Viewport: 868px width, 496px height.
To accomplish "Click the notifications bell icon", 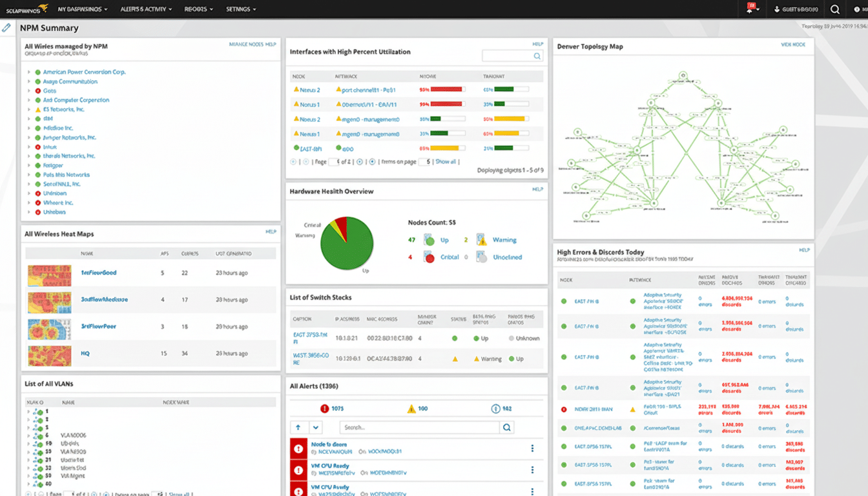I will coord(749,9).
